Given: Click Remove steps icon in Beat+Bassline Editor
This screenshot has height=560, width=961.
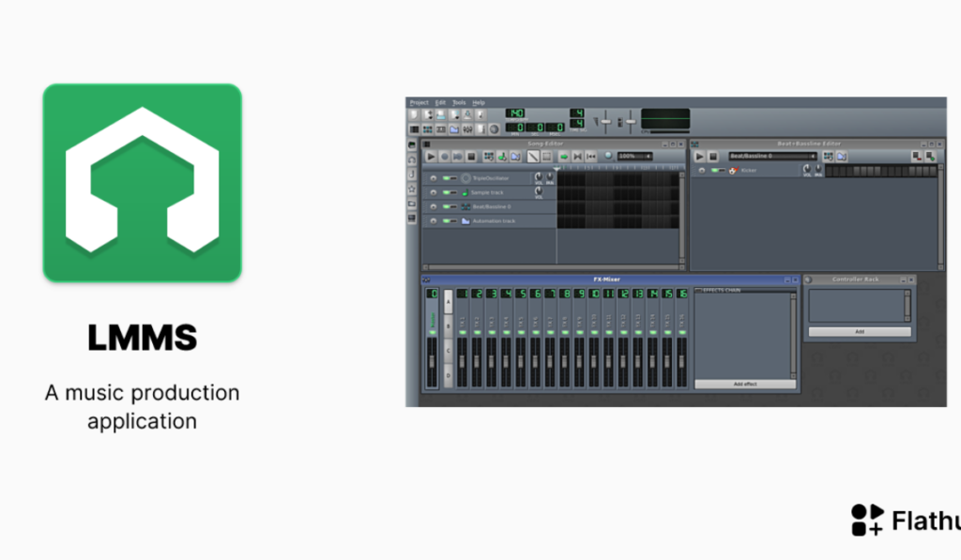Looking at the screenshot, I should 917,157.
